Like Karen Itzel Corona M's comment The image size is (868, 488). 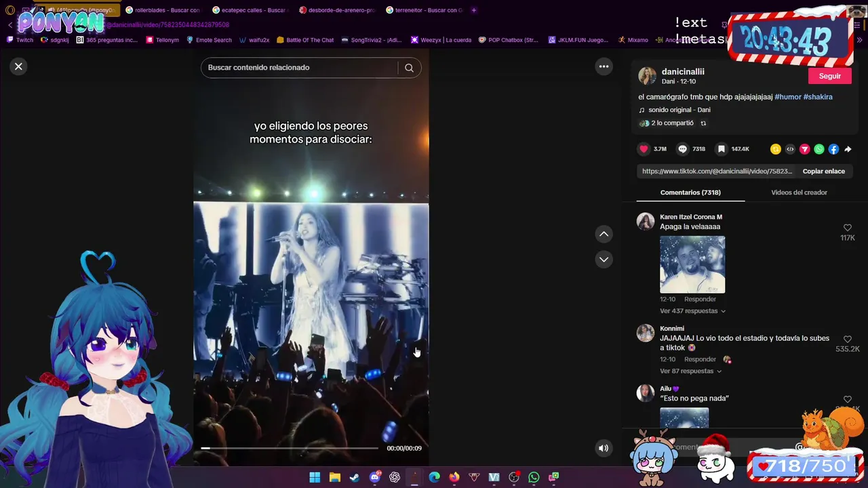coord(847,228)
